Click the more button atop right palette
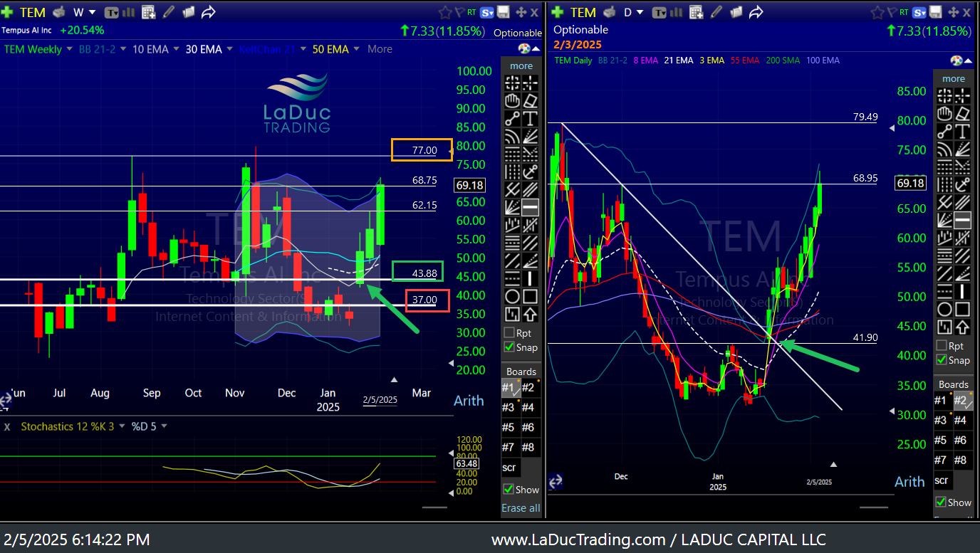This screenshot has height=553, width=980. click(x=954, y=78)
